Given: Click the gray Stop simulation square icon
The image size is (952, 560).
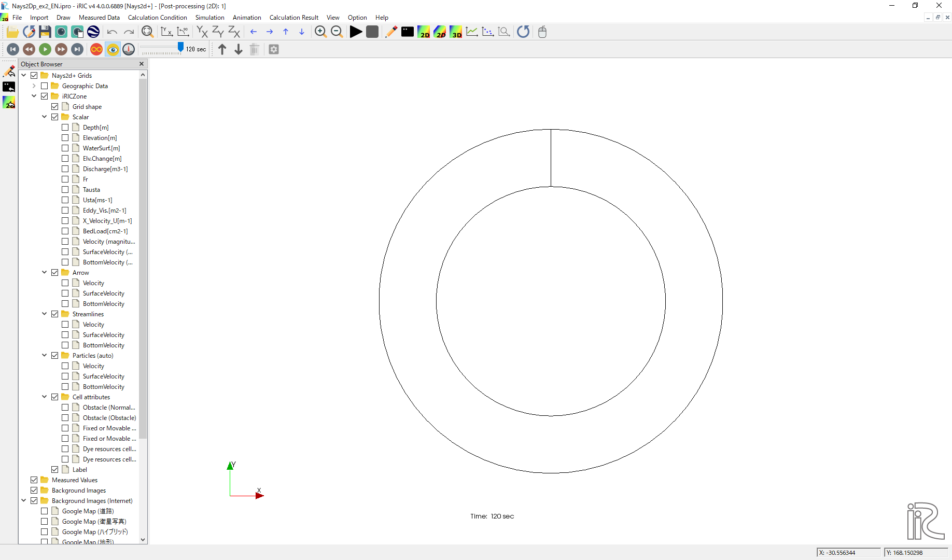Looking at the screenshot, I should 372,32.
